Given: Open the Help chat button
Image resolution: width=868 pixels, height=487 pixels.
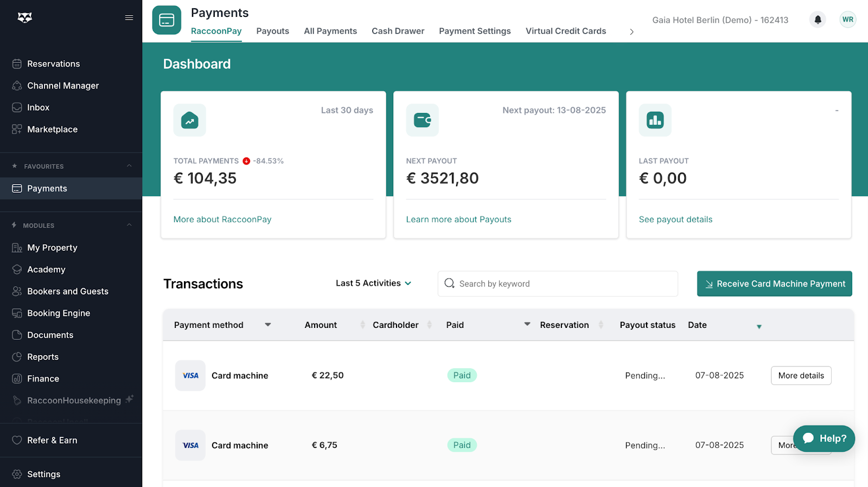Looking at the screenshot, I should click(824, 439).
